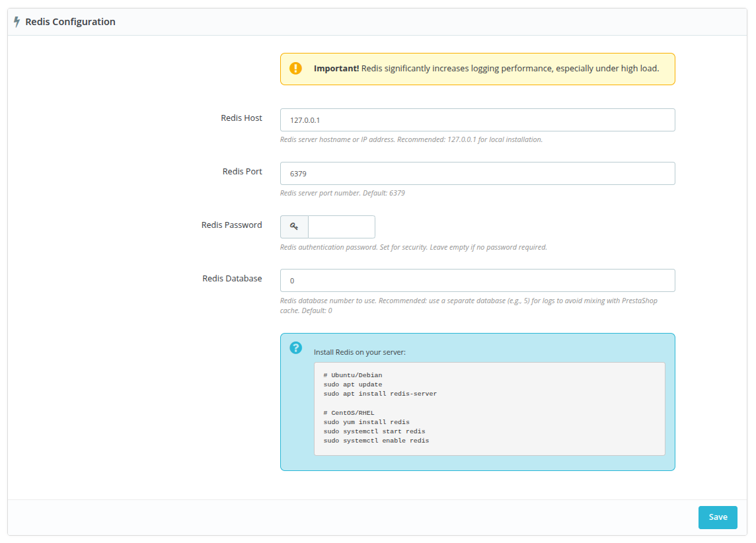Click the 'sudo apt install redis-server' command
756x543 pixels.
(381, 394)
